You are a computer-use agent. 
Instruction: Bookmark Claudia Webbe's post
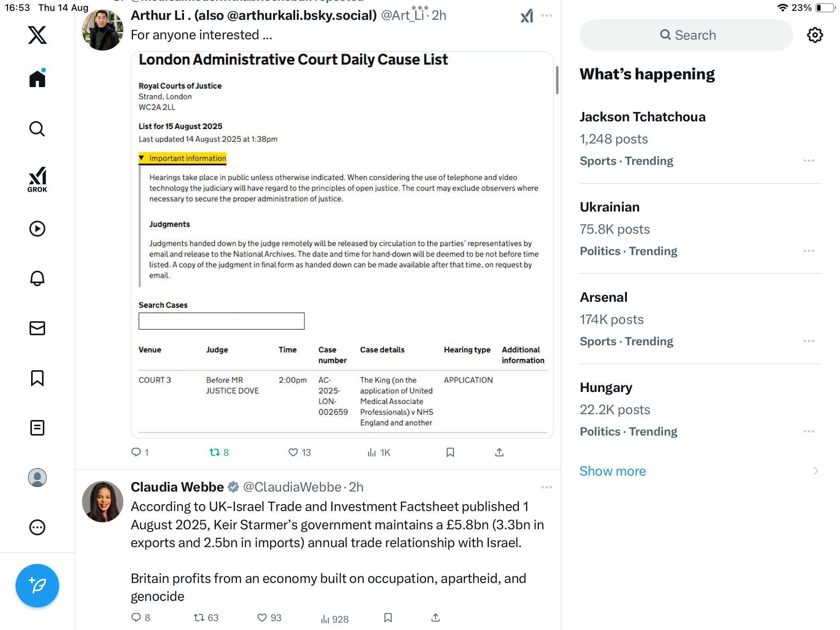click(388, 618)
